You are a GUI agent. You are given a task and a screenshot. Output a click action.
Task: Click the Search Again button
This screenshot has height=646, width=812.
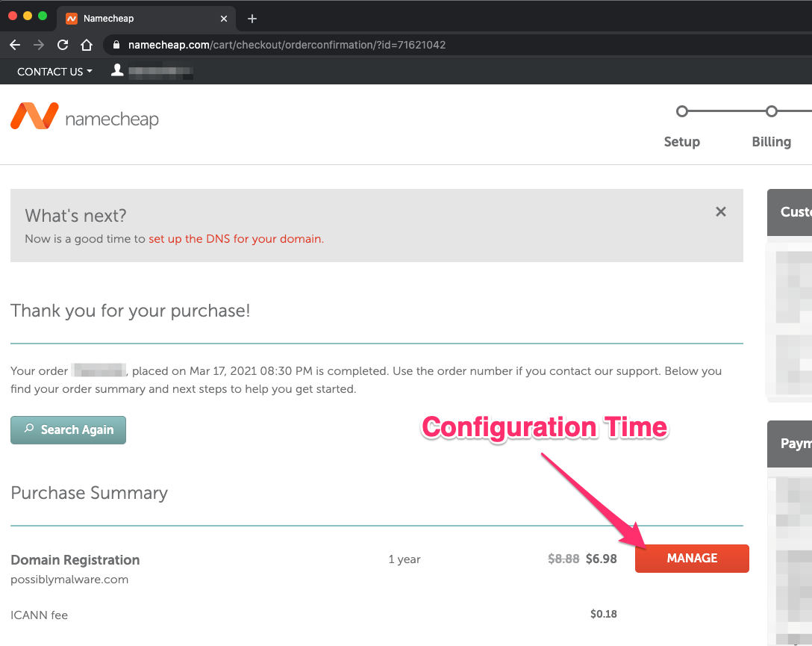coord(69,430)
